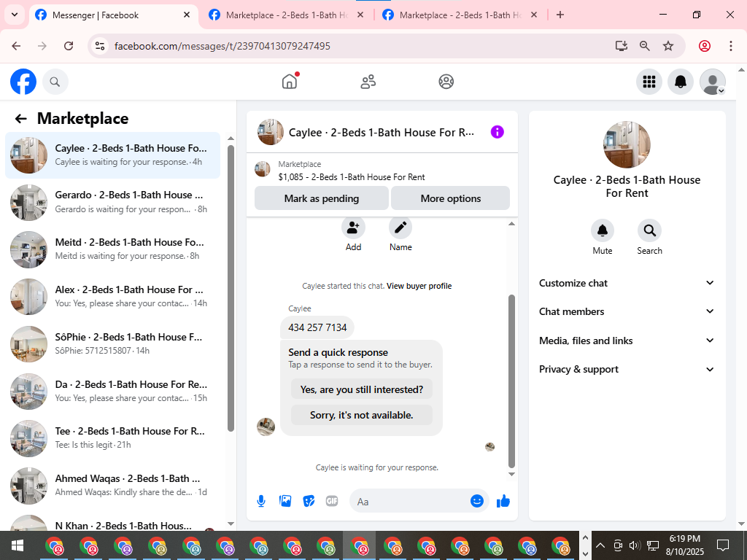Viewport: 747px width, 560px height.
Task: Bookmark this page with the star icon
Action: (668, 46)
